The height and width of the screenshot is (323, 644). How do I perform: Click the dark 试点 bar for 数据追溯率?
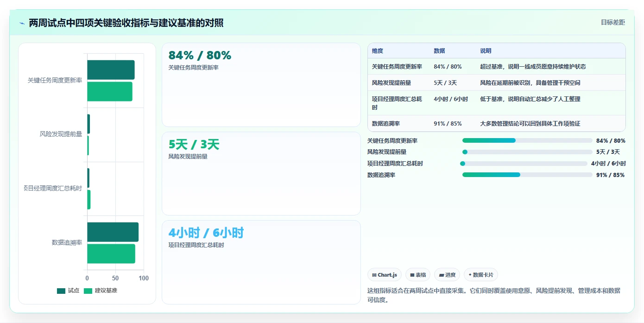click(x=113, y=232)
